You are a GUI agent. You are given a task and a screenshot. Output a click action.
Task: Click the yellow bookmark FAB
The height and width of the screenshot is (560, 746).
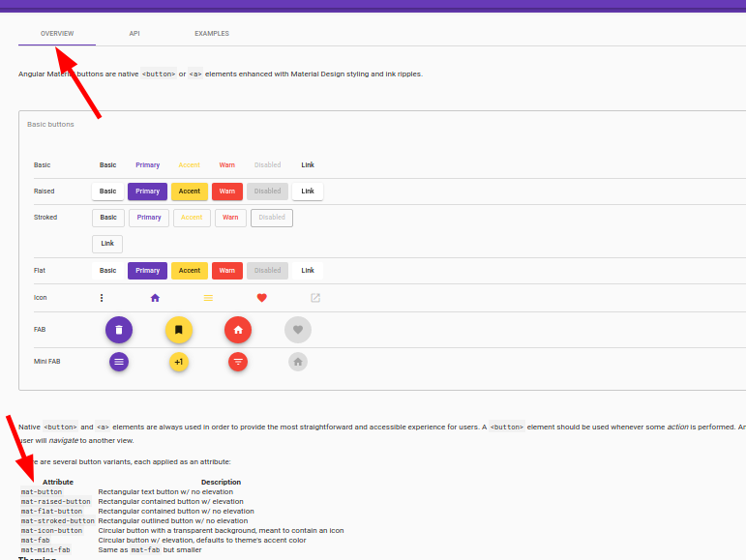pos(179,330)
